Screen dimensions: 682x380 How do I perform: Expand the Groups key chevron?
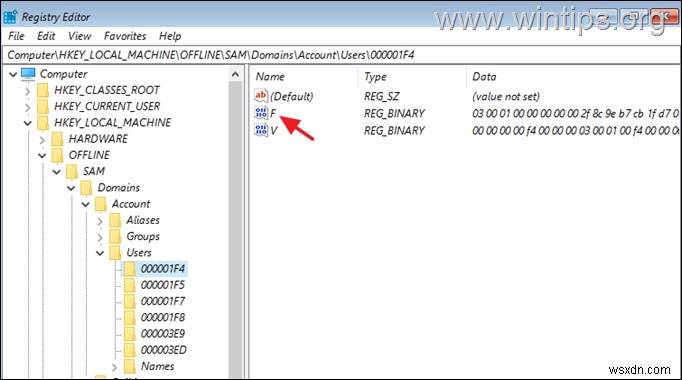coord(100,237)
